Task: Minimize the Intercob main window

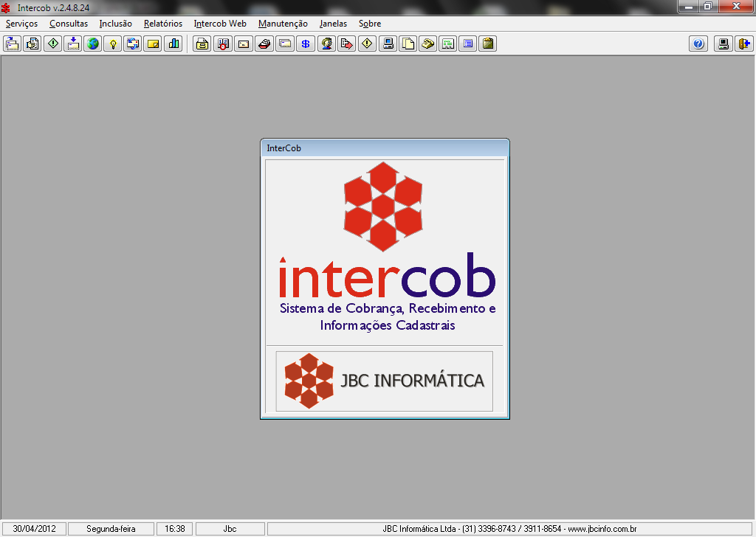Action: coord(689,6)
